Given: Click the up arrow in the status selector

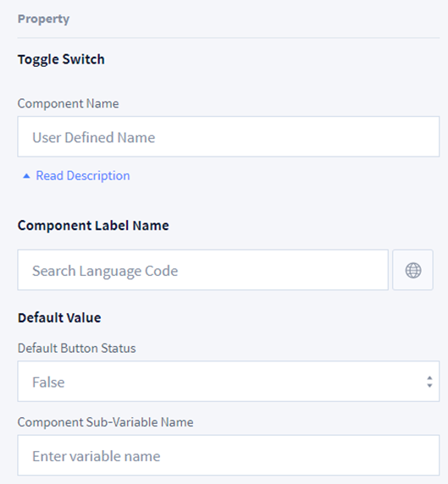Looking at the screenshot, I should pyautogui.click(x=429, y=378).
